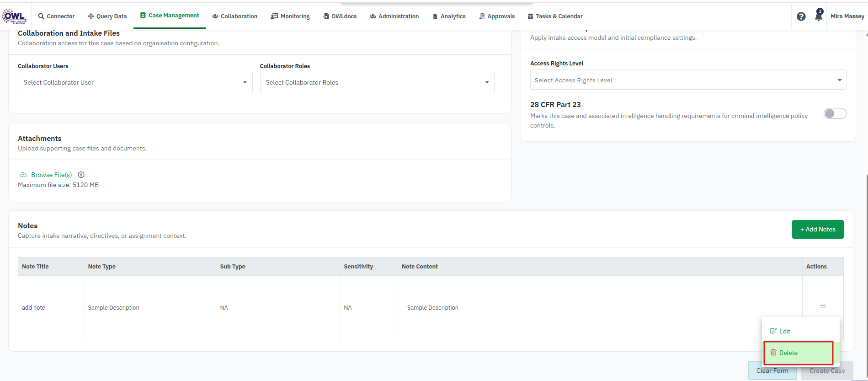Select the Case Management tab
Viewport: 868px width, 381px height.
170,16
